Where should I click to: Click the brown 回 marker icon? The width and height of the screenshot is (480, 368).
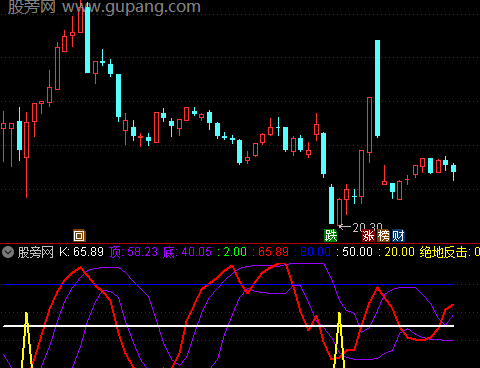79,236
